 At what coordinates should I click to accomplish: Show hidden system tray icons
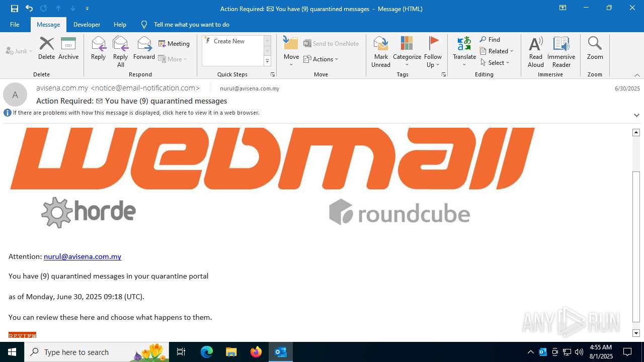[x=531, y=352]
